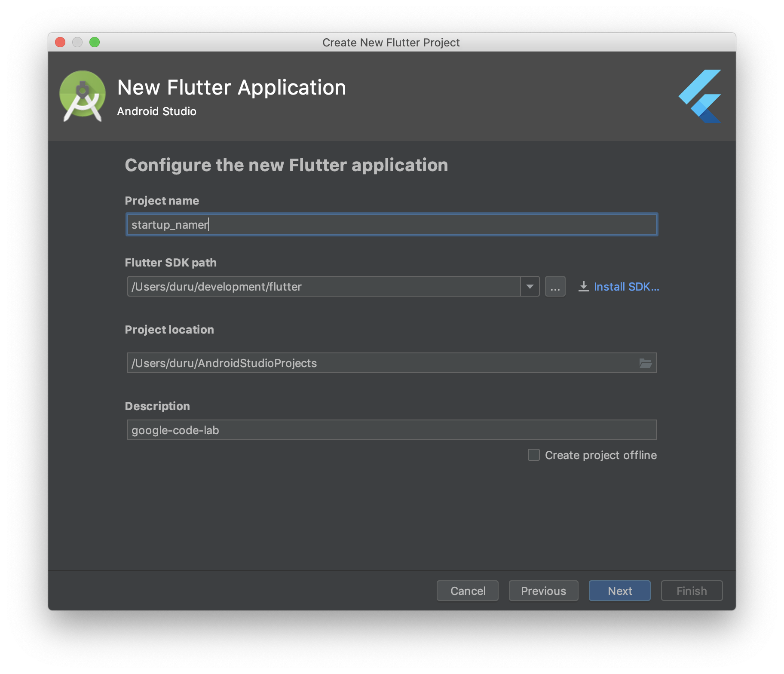Click the green maximize traffic light button
This screenshot has height=674, width=784.
[x=95, y=42]
